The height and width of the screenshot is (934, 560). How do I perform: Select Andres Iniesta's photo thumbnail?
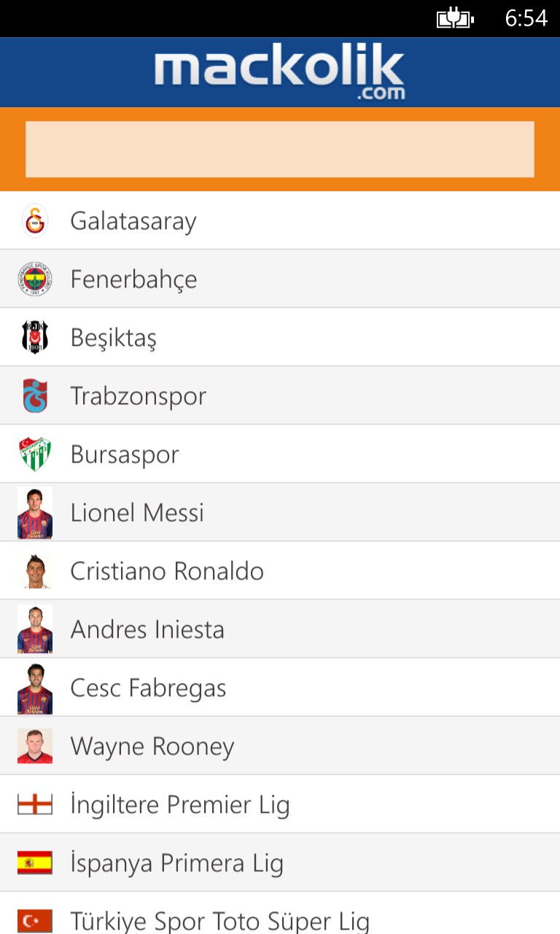coord(35,630)
